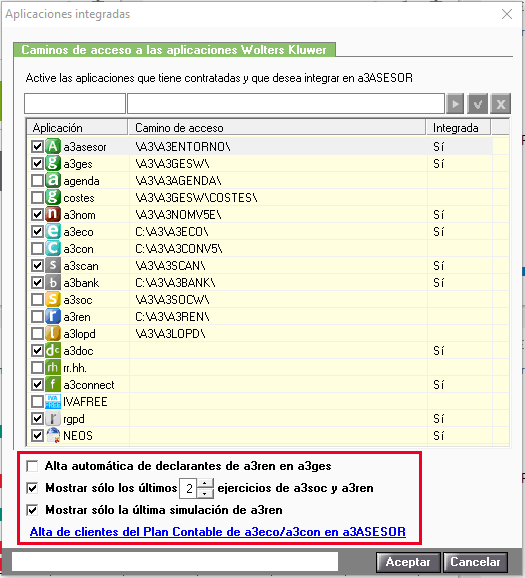This screenshot has height=578, width=525.
Task: Click the Sí value in rgpd row
Action: tap(438, 419)
